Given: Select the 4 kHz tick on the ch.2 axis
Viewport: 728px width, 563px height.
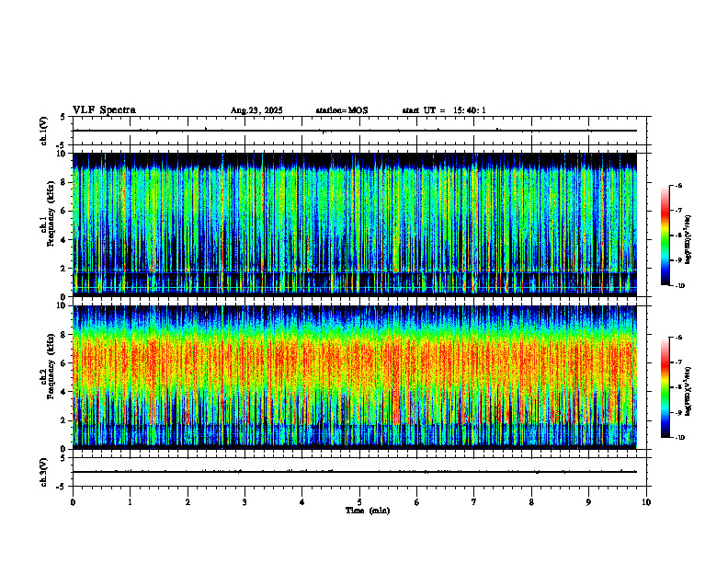Looking at the screenshot, I should click(x=64, y=392).
